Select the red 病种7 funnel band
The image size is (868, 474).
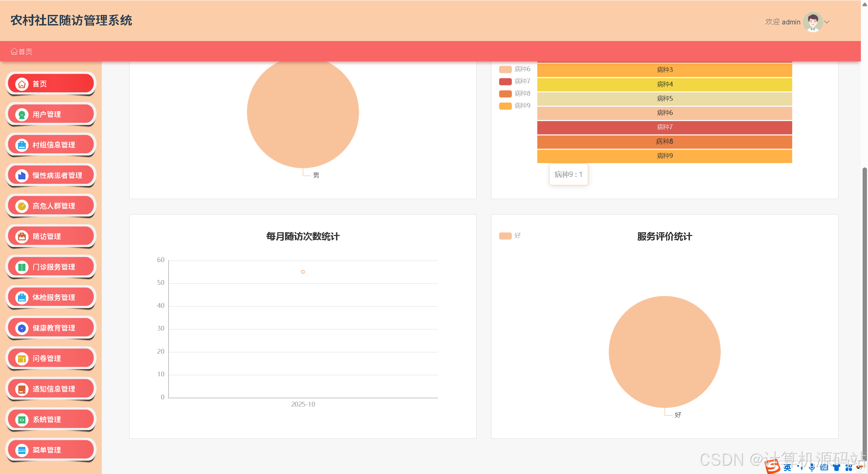(664, 127)
